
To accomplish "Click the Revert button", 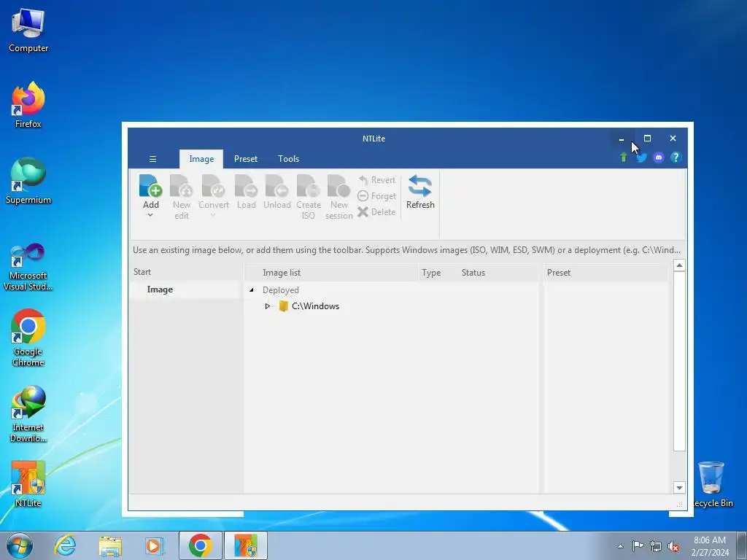I will click(377, 180).
